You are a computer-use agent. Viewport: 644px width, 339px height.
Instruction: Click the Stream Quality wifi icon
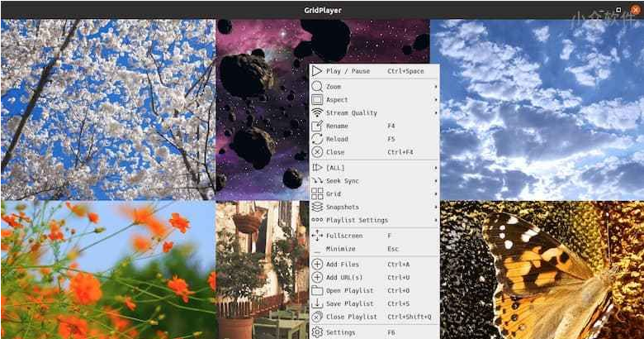click(x=317, y=113)
